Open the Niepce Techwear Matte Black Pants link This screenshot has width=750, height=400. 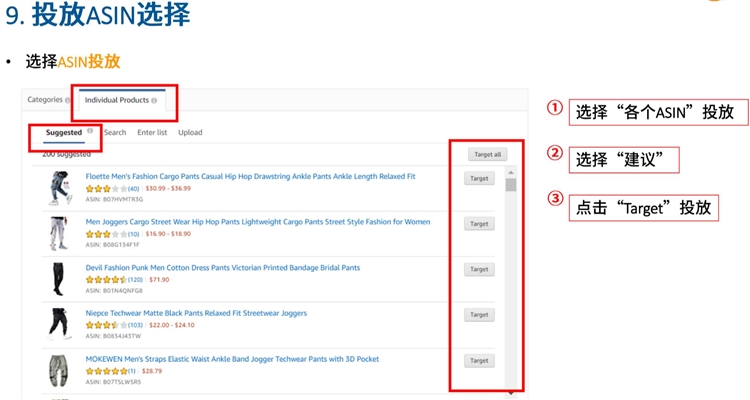click(196, 313)
